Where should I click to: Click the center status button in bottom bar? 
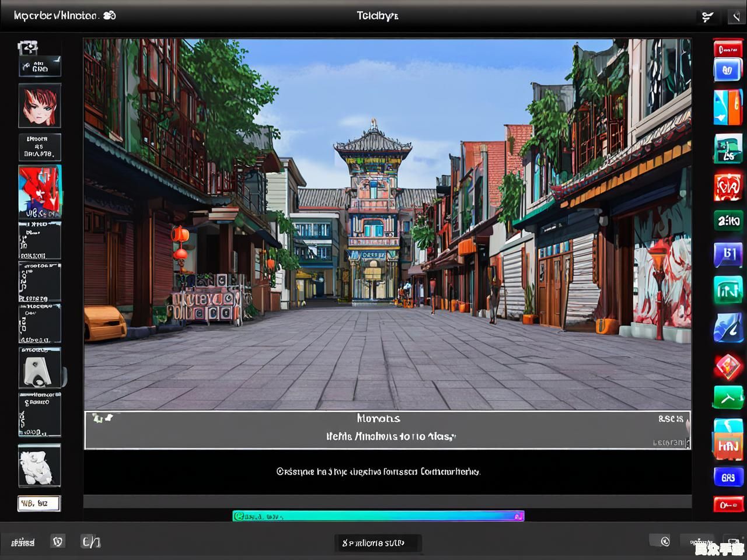point(377,542)
